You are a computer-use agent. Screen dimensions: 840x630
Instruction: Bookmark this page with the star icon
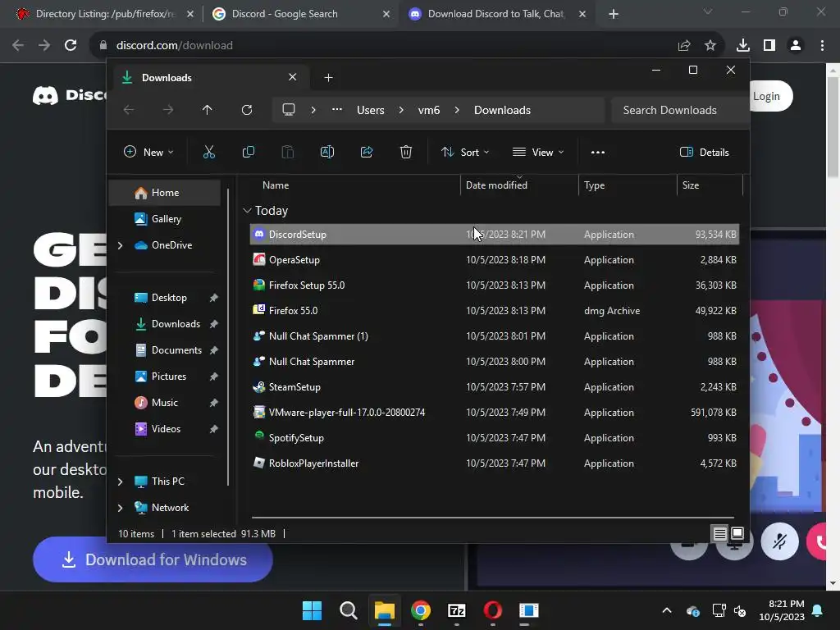click(x=710, y=46)
